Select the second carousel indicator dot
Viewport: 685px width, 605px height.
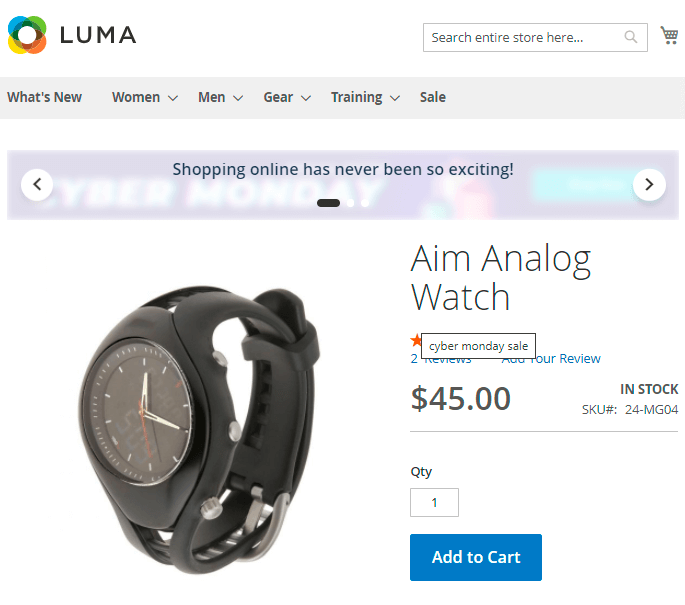pyautogui.click(x=350, y=203)
